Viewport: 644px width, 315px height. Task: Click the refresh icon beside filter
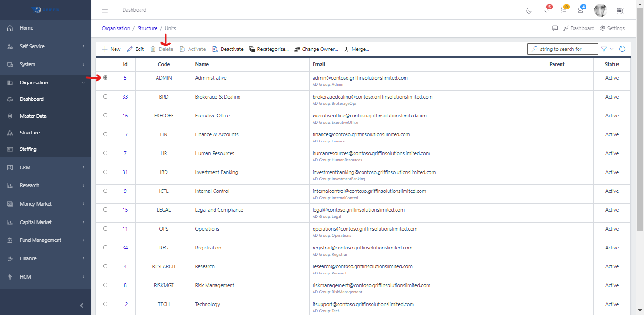point(622,49)
